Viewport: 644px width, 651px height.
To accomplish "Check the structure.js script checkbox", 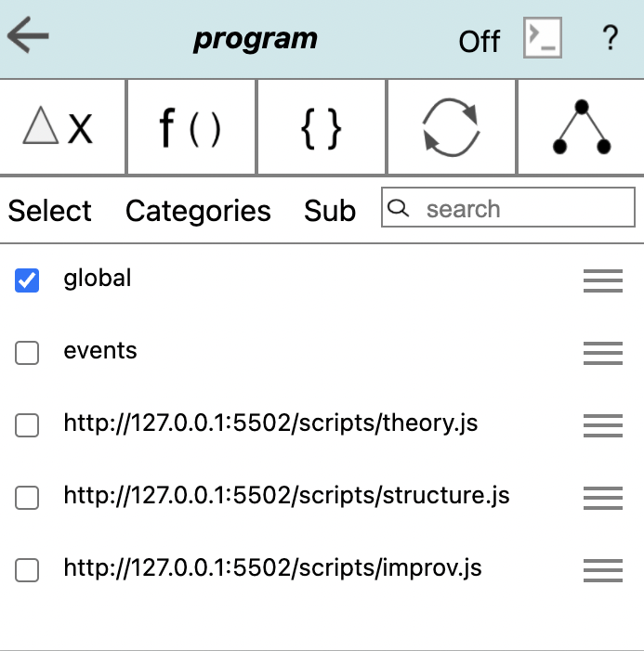I will 27,498.
